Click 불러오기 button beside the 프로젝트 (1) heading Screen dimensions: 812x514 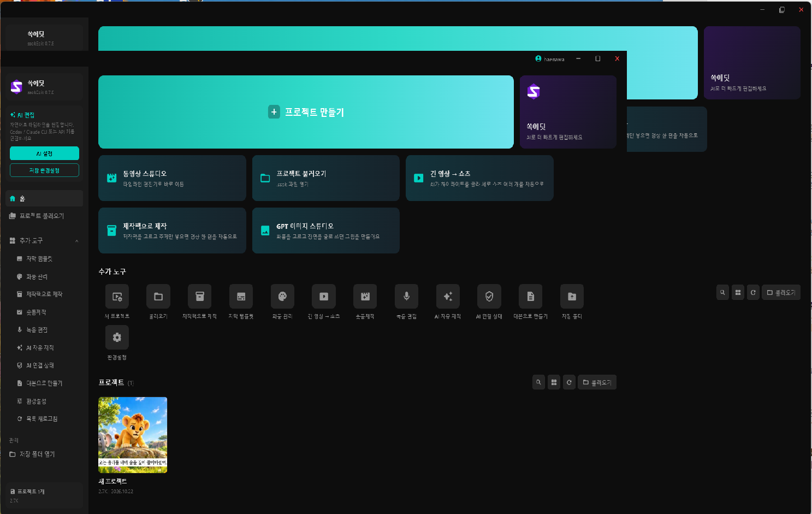click(x=597, y=382)
